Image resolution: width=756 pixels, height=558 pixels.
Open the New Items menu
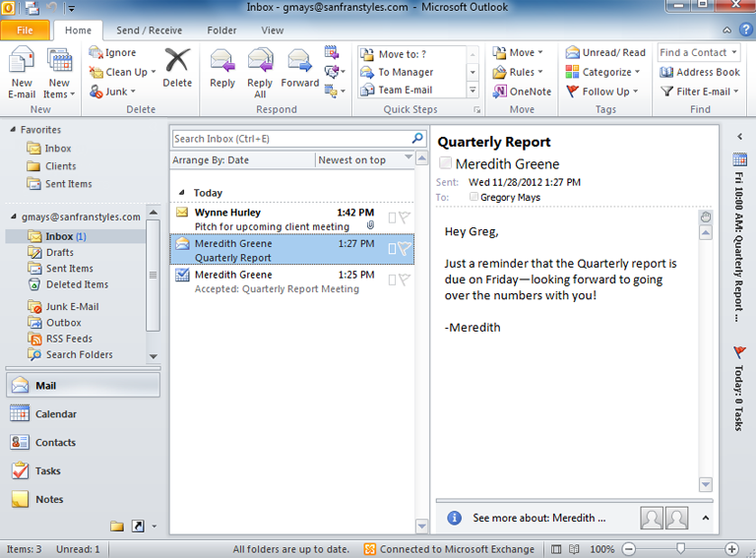tap(59, 73)
